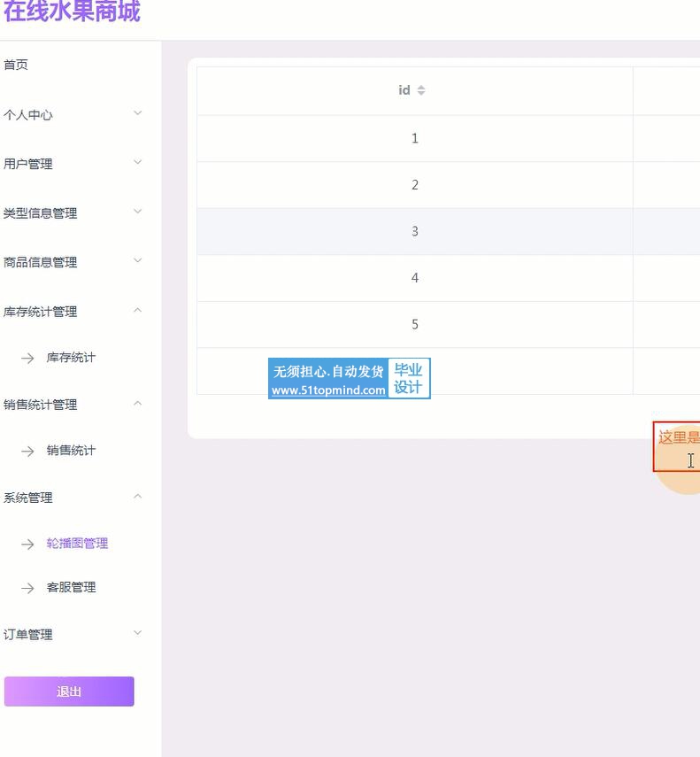Expand the 用户管理 menu
Image resolution: width=700 pixels, height=757 pixels.
pyautogui.click(x=28, y=164)
